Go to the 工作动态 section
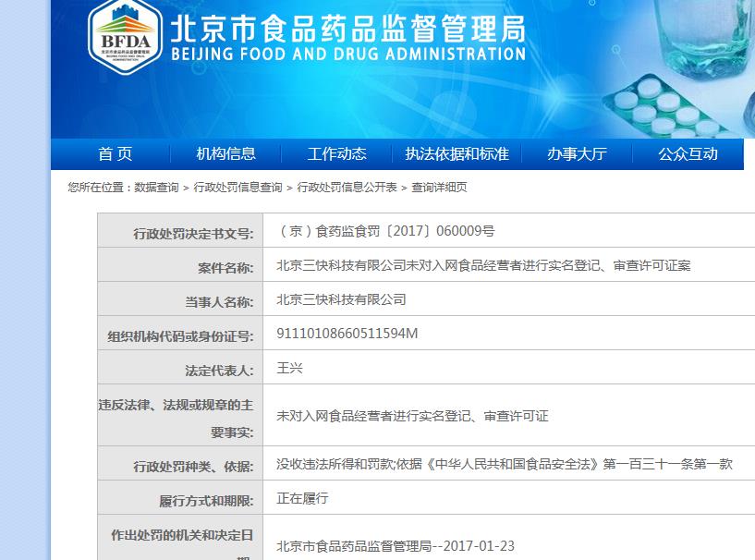755x560 pixels. (x=337, y=154)
